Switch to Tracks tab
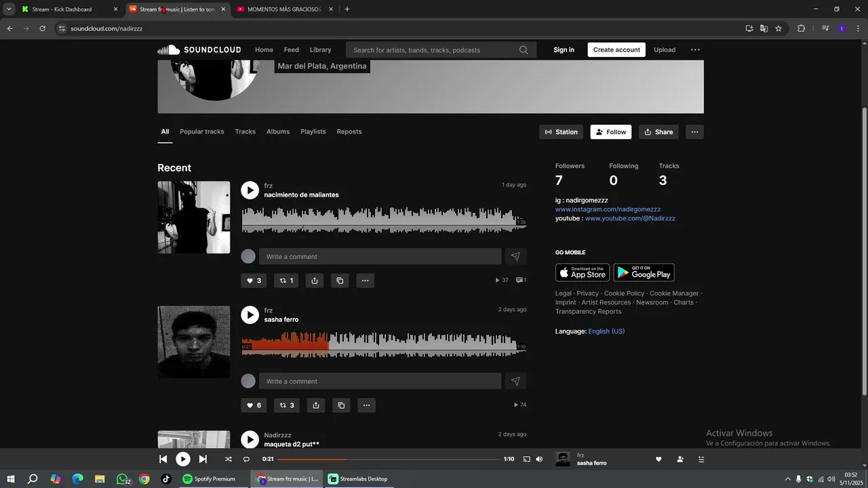The image size is (868, 488). tap(245, 131)
